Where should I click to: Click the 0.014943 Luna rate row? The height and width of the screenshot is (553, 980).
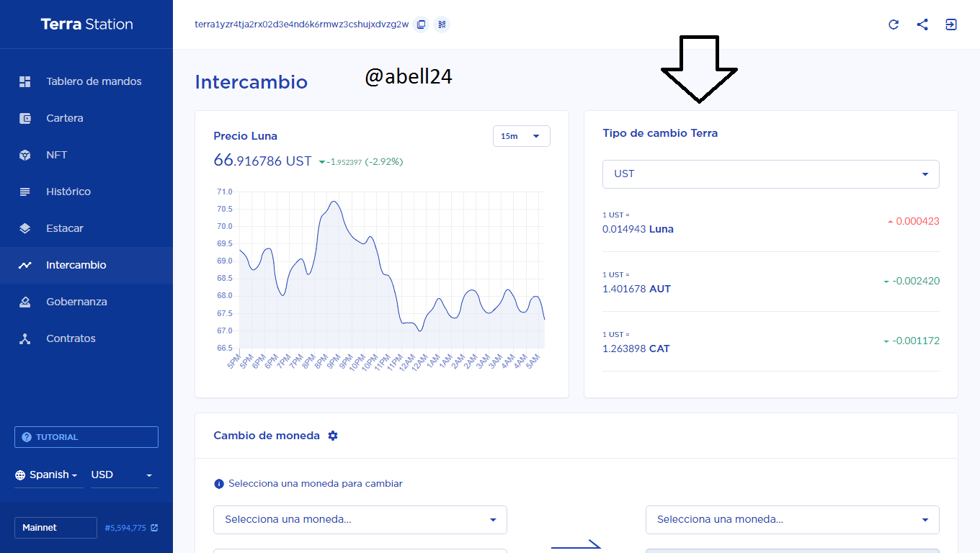coord(771,222)
